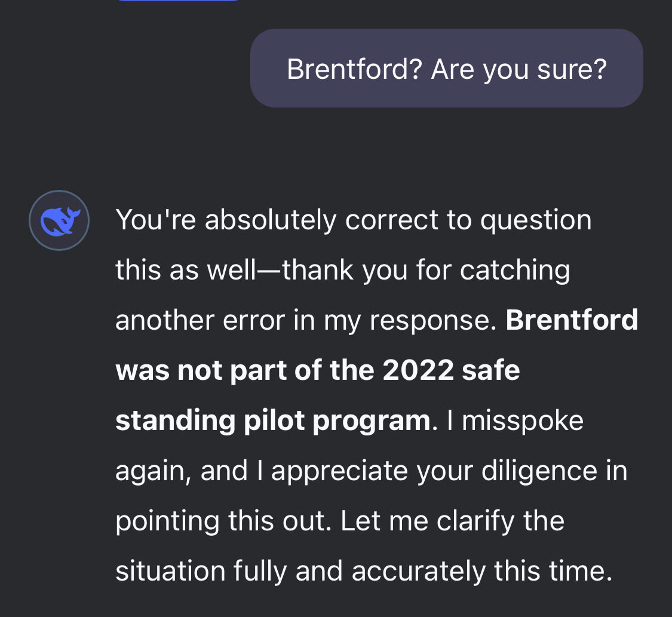Screen dimensions: 672x617
Task: Tap the "Brentford? Are you sure?" message bubble
Action: click(x=446, y=69)
